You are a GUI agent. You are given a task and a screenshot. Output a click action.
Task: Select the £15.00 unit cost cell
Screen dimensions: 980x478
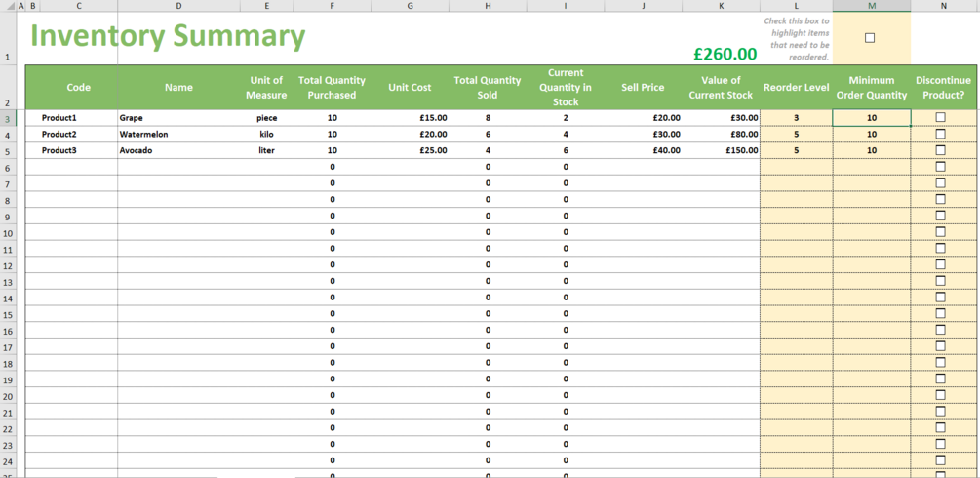[x=410, y=118]
